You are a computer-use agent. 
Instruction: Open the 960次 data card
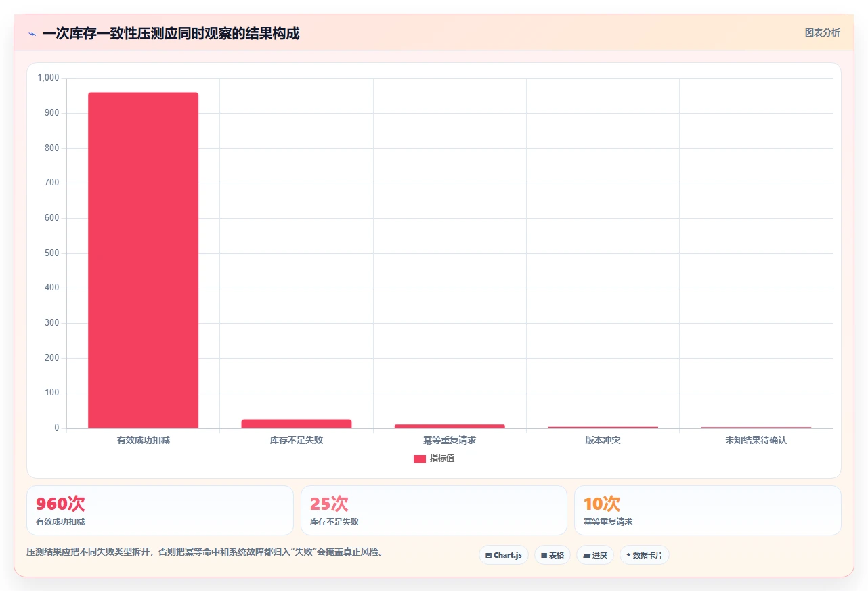(x=160, y=510)
